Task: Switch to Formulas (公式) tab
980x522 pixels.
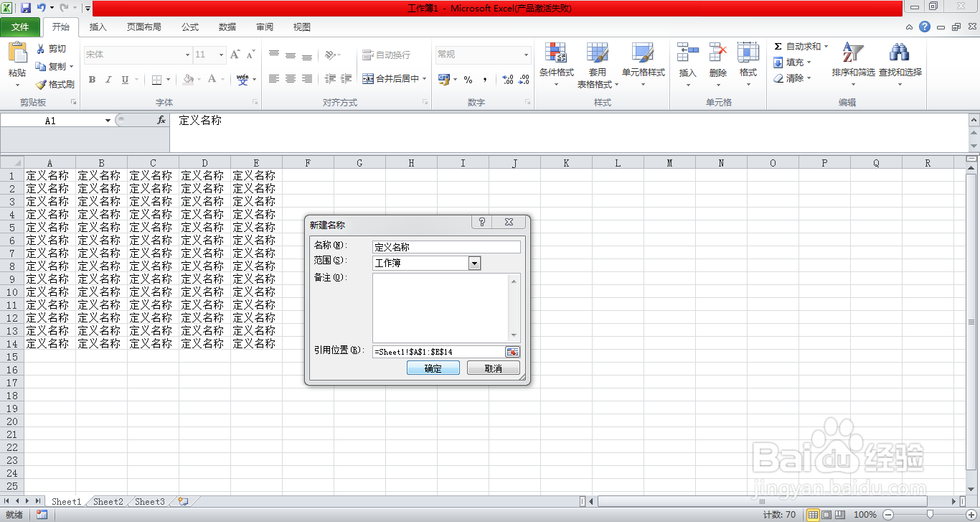Action: coord(190,27)
